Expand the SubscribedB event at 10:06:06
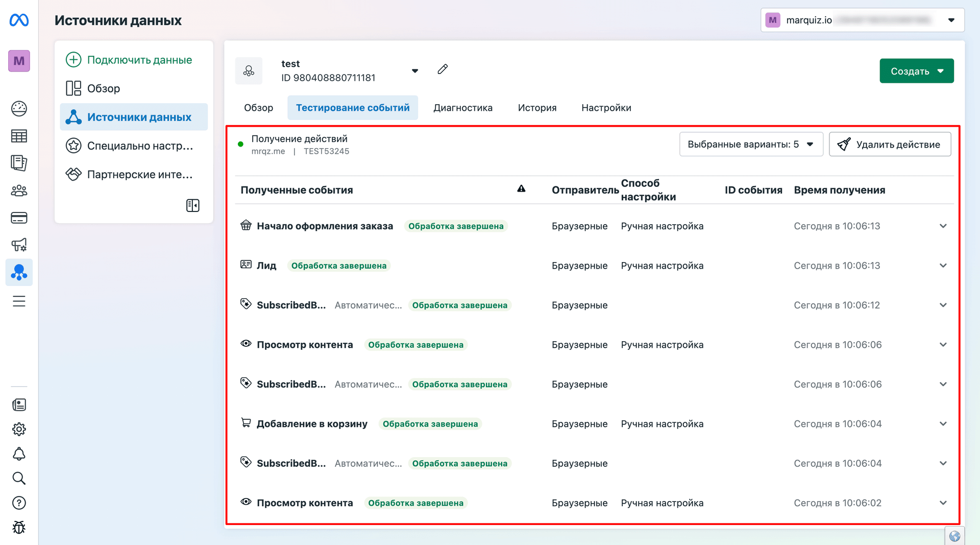Viewport: 980px width, 545px height. pos(943,385)
